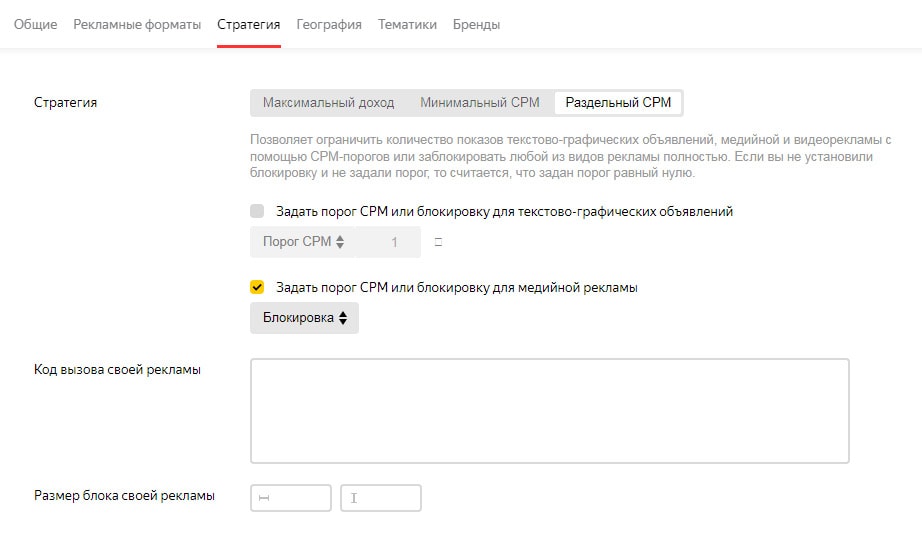The width and height of the screenshot is (922, 546).
Task: Switch to the Рекламные форматы tab
Action: click(137, 24)
